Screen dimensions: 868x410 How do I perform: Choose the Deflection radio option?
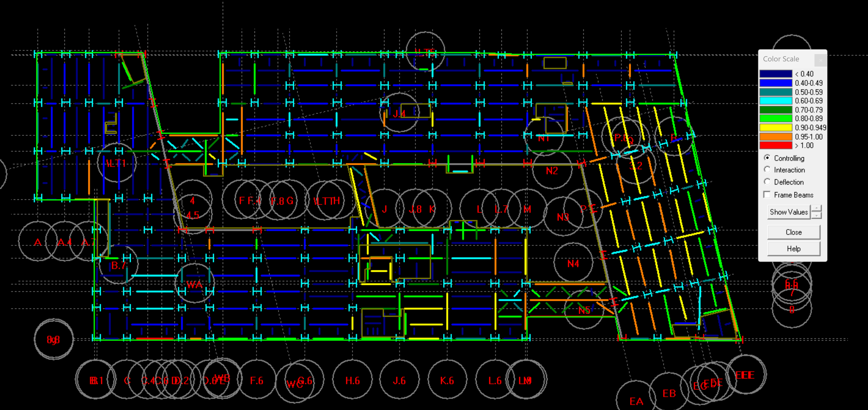click(767, 182)
